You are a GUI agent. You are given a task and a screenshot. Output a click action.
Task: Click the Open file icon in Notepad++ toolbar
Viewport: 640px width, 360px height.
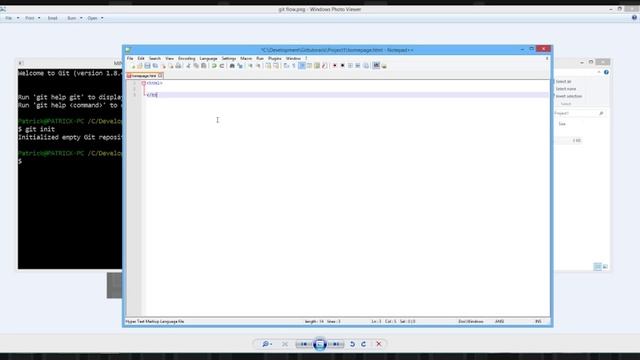(x=140, y=66)
